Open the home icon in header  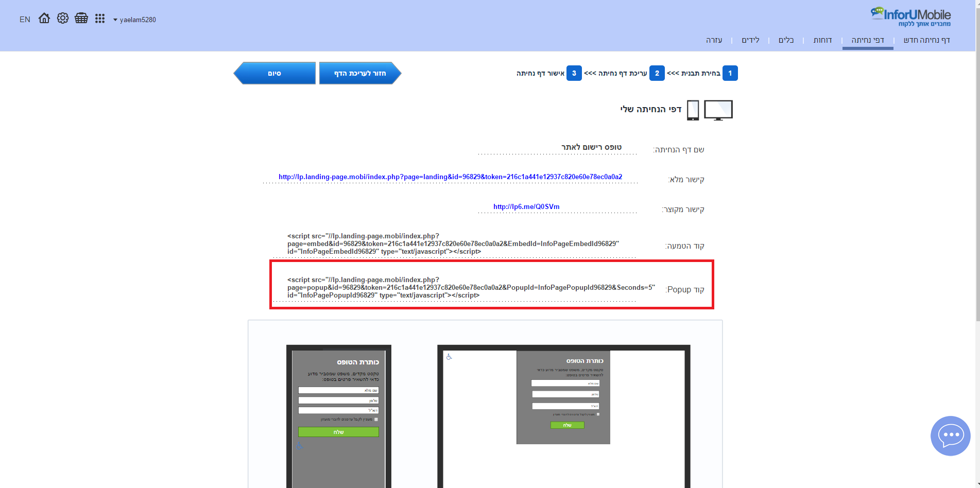44,19
